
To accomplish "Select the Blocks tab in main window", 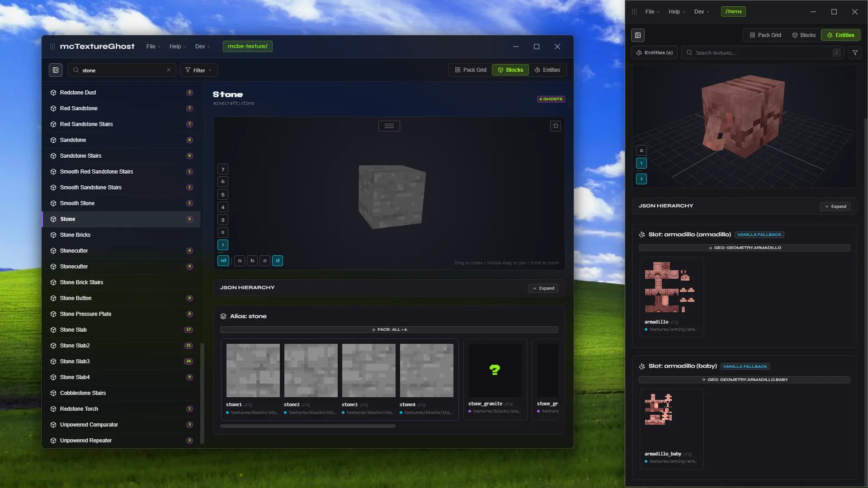I will (x=510, y=70).
